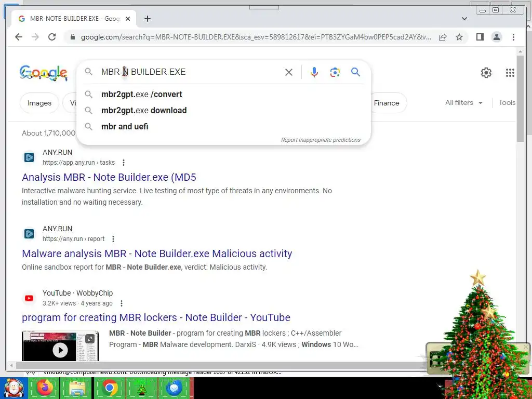Click the horizontal page scrollbar

[220, 365]
